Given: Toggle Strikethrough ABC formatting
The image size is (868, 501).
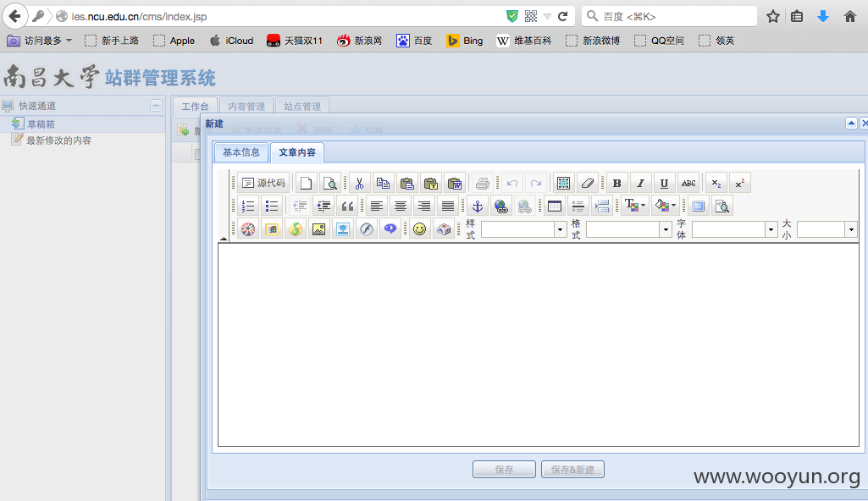Looking at the screenshot, I should pyautogui.click(x=688, y=183).
